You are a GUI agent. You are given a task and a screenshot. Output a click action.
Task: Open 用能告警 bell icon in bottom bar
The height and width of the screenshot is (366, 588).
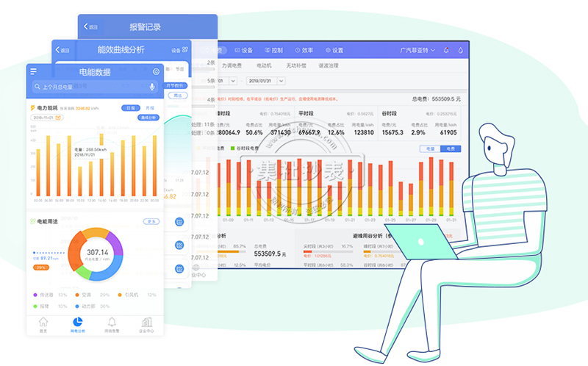click(112, 324)
